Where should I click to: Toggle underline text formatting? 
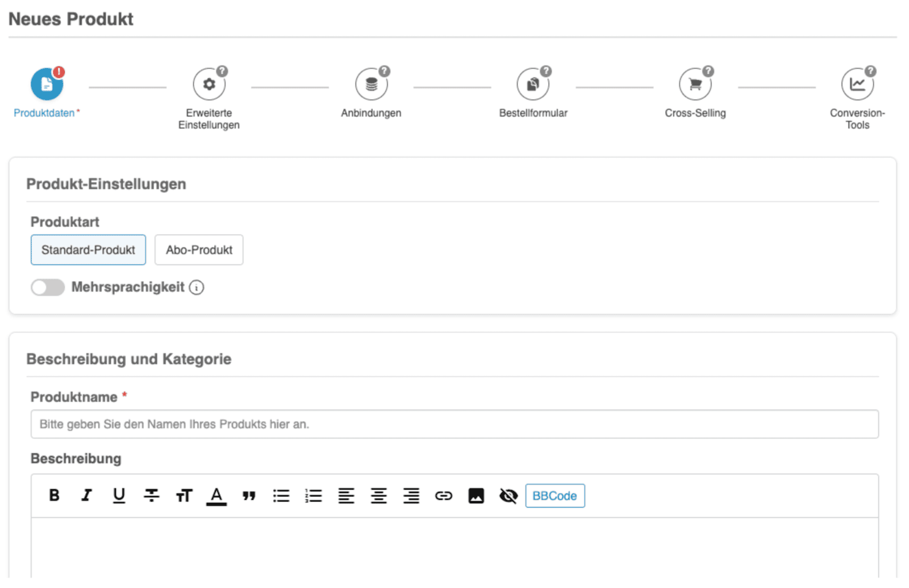coord(119,495)
